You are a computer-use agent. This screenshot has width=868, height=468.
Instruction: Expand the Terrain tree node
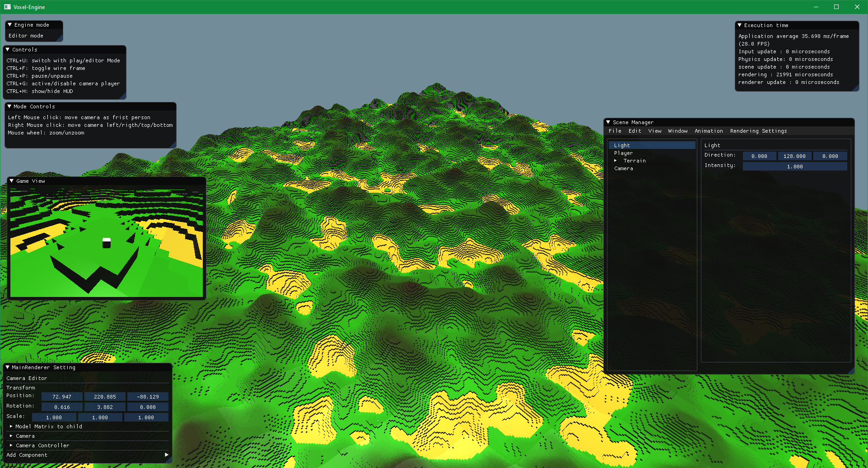point(616,161)
